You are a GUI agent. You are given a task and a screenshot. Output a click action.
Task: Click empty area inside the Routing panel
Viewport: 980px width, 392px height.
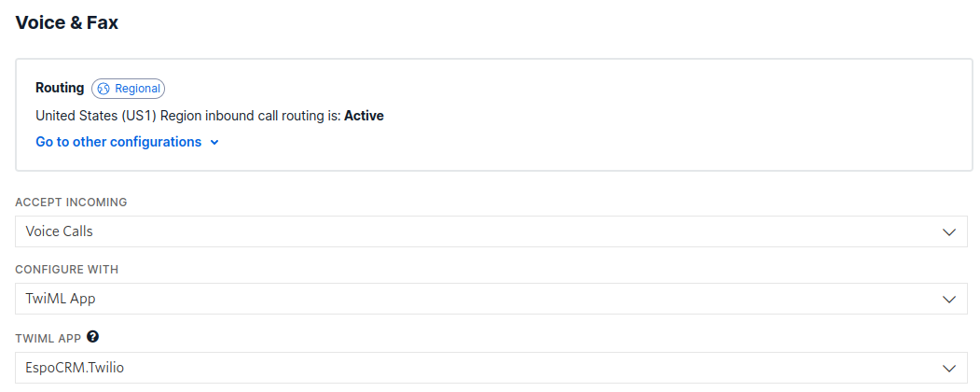(x=653, y=121)
